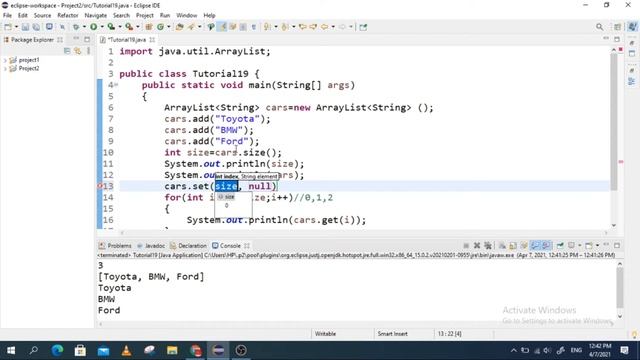
Task: Click the External Tools run icon
Action: click(x=129, y=27)
